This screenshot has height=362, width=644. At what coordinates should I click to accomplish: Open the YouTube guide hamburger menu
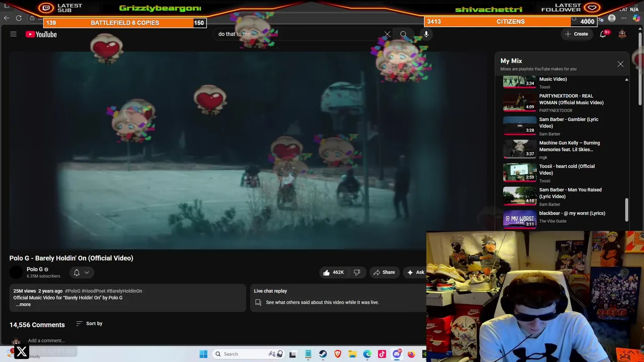pos(14,34)
